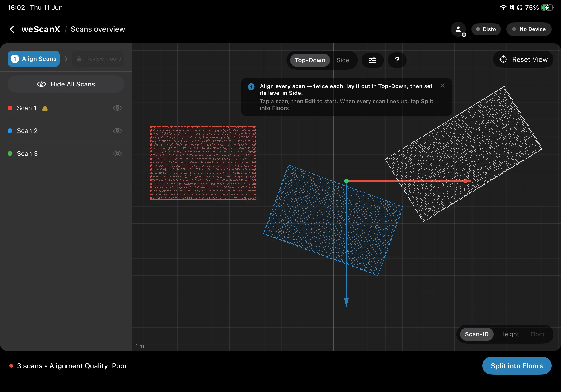Click the weScanX app title
Viewport: 561px width, 392px height.
(x=41, y=29)
